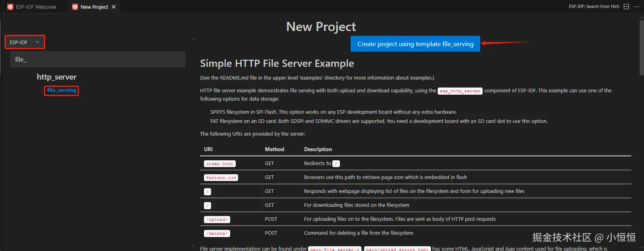This screenshot has width=644, height=251.
Task: Select the http_server category heading
Action: tap(56, 77)
